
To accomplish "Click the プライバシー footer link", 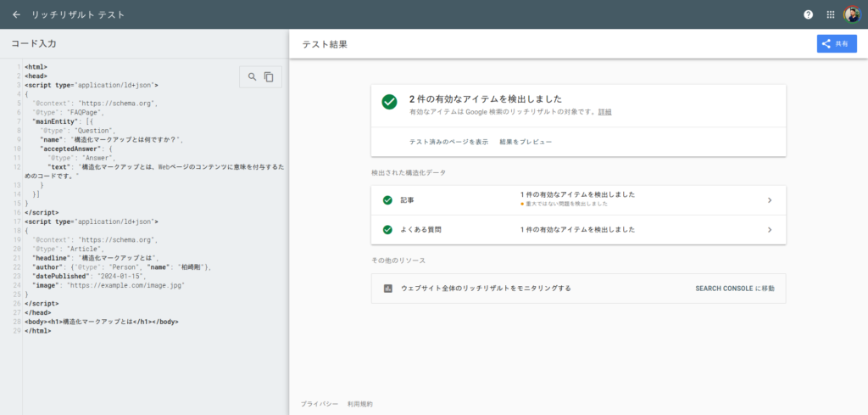I will click(320, 404).
